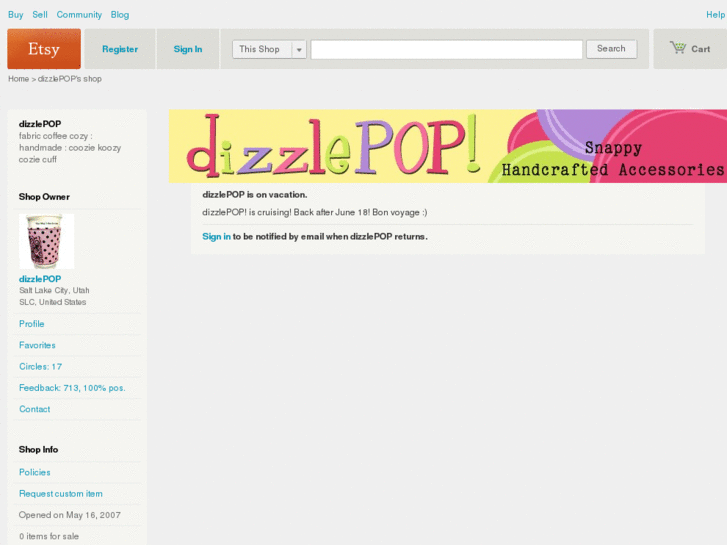Screen dimensions: 727x545
Task: Click the Shop Owner heading
Action: [x=44, y=197]
